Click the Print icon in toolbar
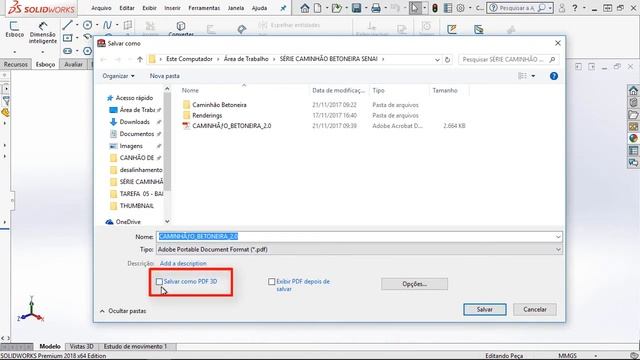The image size is (640, 360). pyautogui.click(x=376, y=8)
